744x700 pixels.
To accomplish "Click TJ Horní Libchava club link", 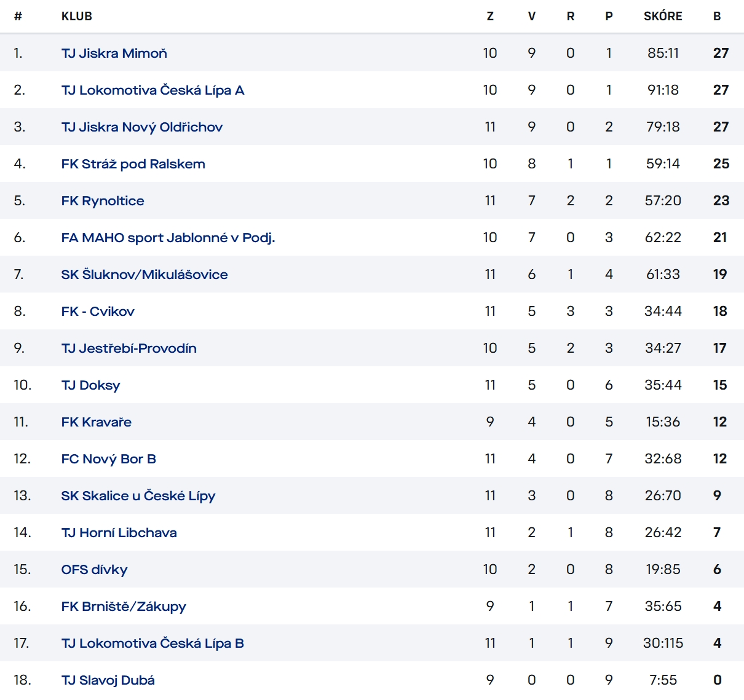I will tap(119, 533).
